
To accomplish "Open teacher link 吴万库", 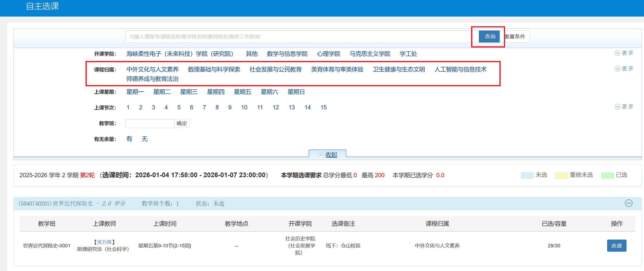I will (104, 242).
